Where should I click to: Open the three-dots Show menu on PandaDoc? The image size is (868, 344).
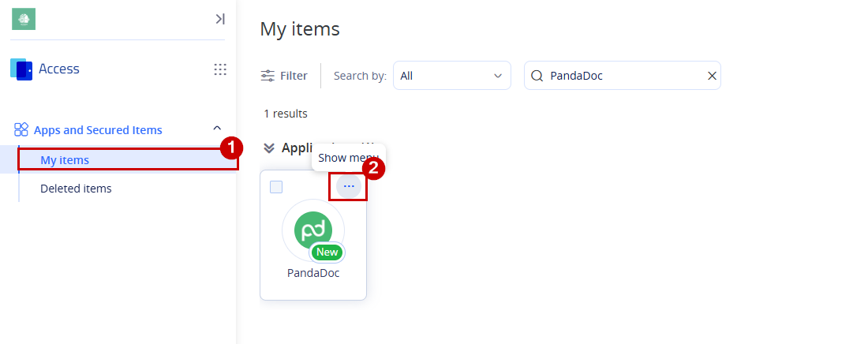[x=349, y=186]
